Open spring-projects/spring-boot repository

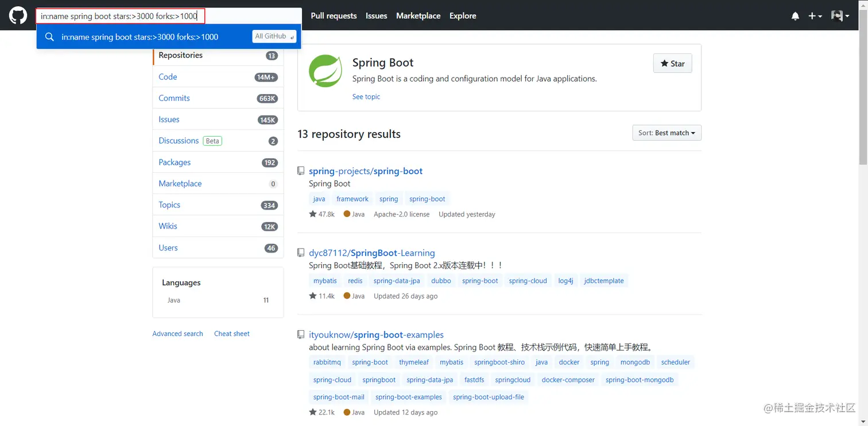366,171
